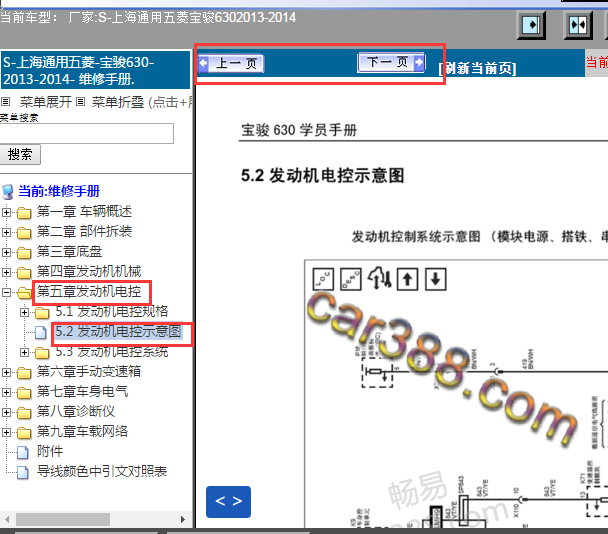The height and width of the screenshot is (534, 608).
Task: Click the 5.2 document page icon
Action: click(41, 333)
